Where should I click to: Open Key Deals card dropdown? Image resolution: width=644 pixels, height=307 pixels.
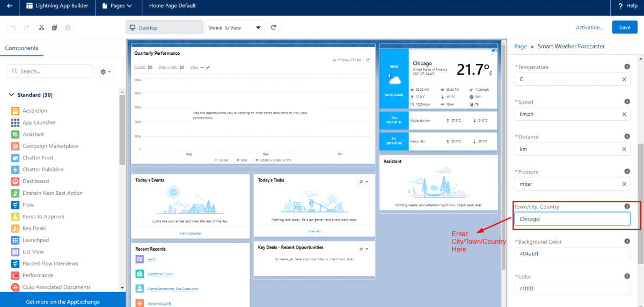[x=364, y=248]
